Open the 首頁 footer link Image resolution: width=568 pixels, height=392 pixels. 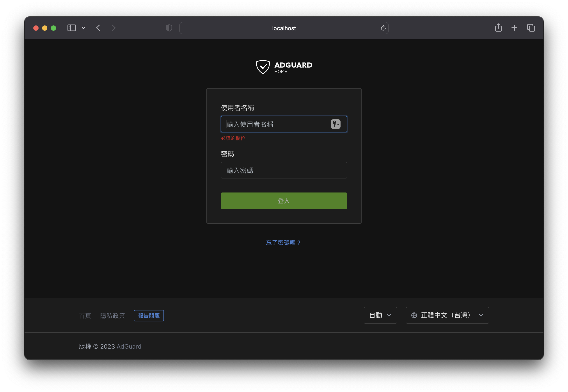coord(85,316)
